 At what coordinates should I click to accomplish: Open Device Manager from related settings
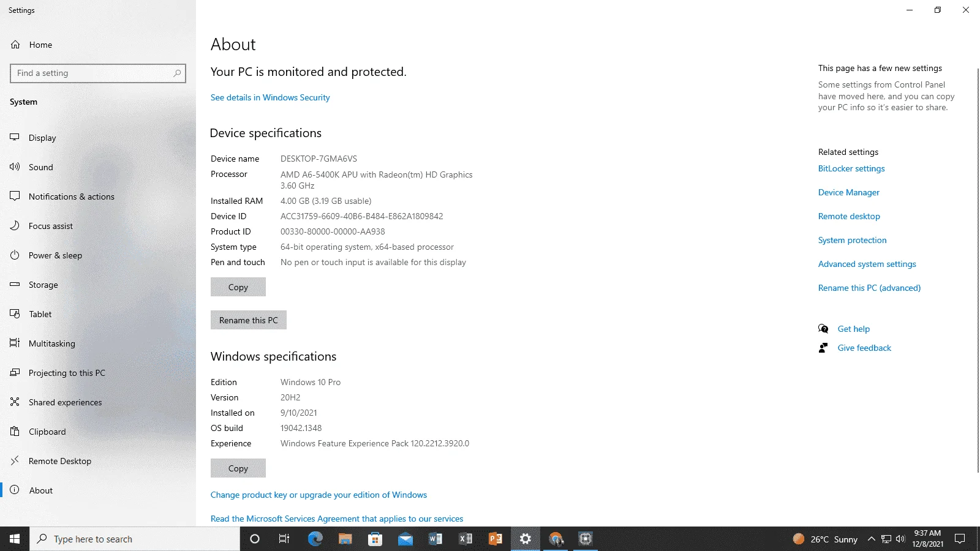[x=849, y=192]
